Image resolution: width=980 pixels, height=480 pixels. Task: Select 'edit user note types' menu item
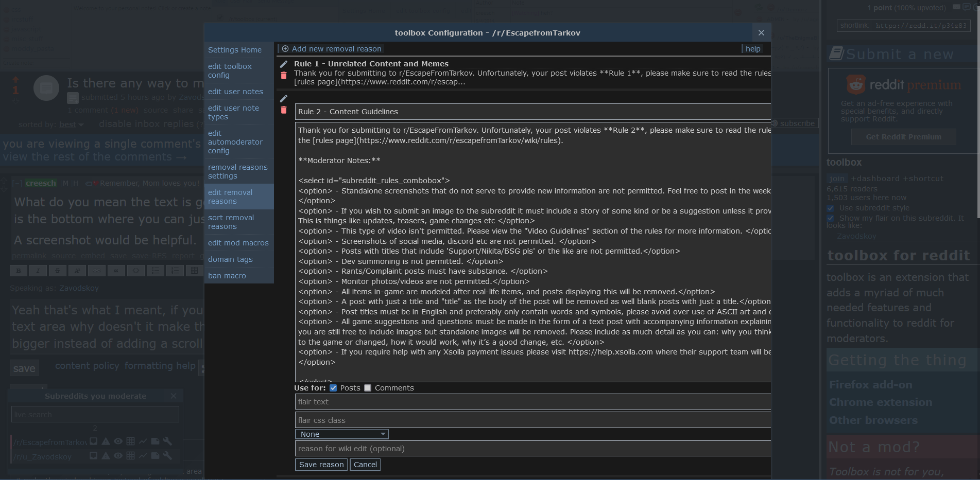tap(239, 113)
